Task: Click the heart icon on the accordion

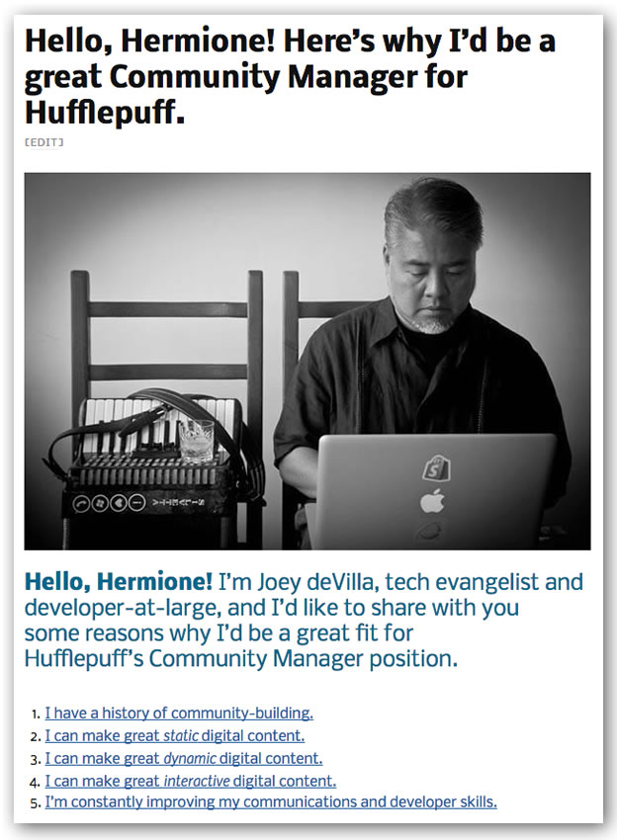Action: coord(119,503)
